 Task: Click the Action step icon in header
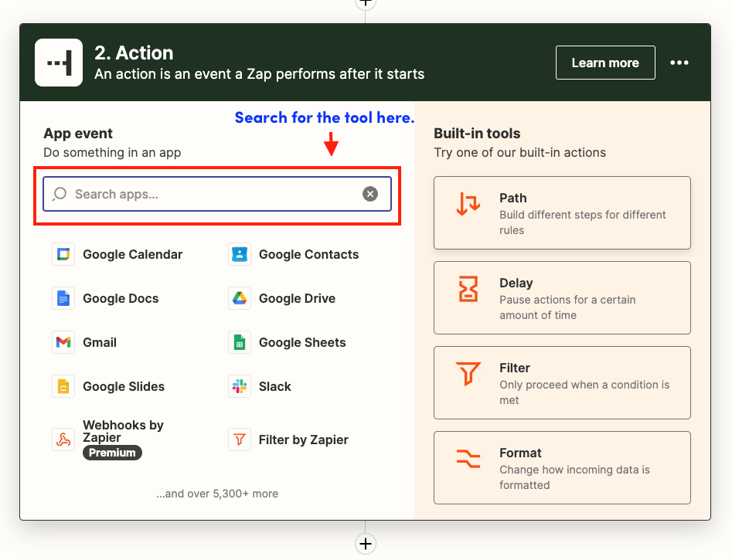(x=59, y=63)
